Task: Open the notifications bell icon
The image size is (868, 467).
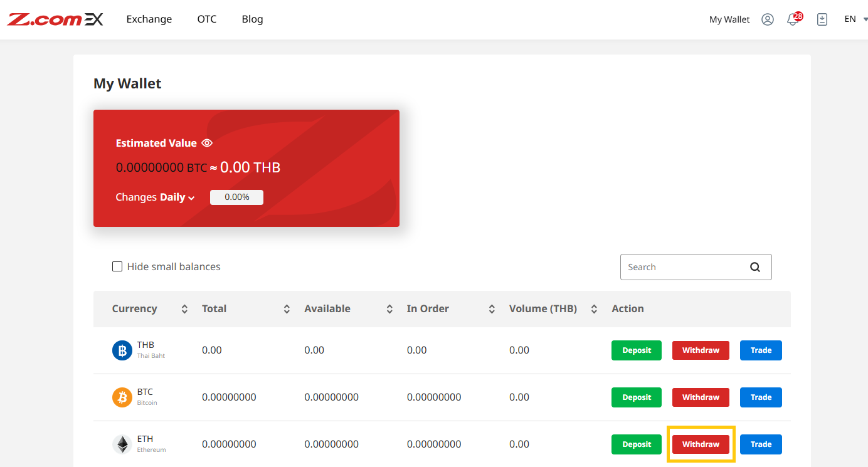Action: [x=794, y=19]
